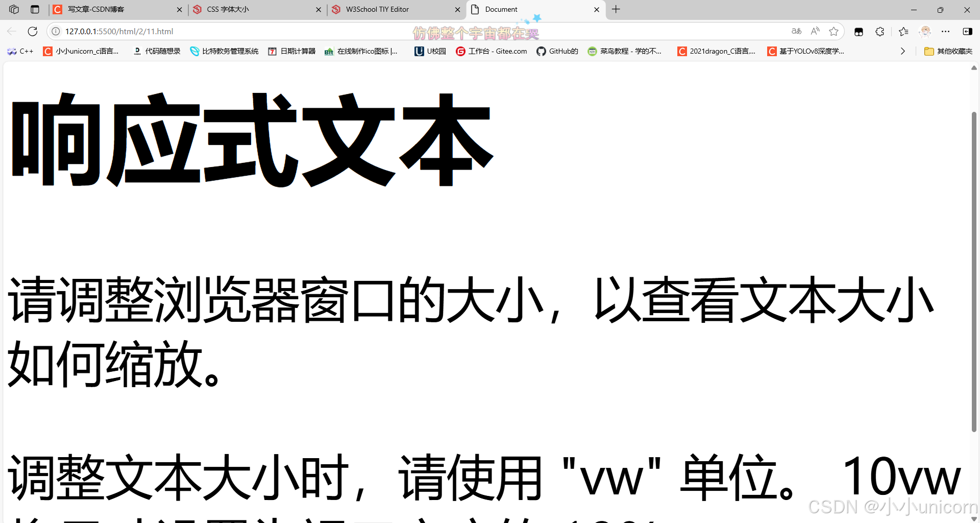The width and height of the screenshot is (980, 523).
Task: Toggle the sidebar icon at the toolbar's end
Action: tap(967, 32)
